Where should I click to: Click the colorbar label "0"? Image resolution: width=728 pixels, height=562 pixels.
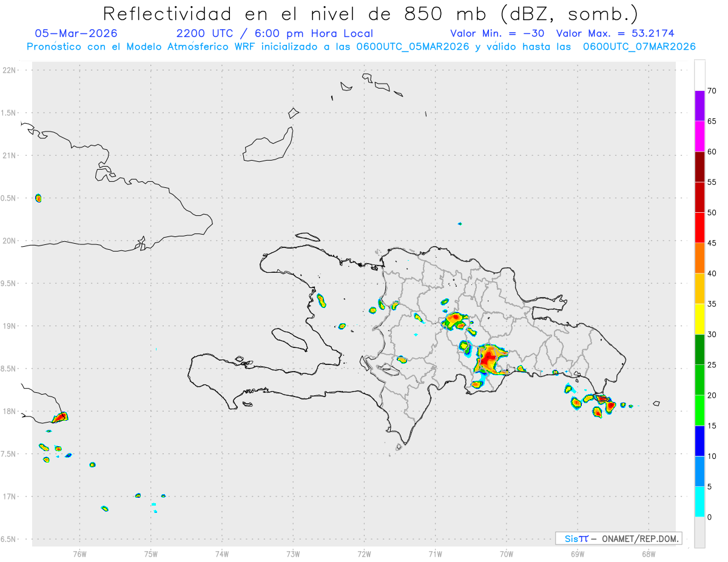709,517
